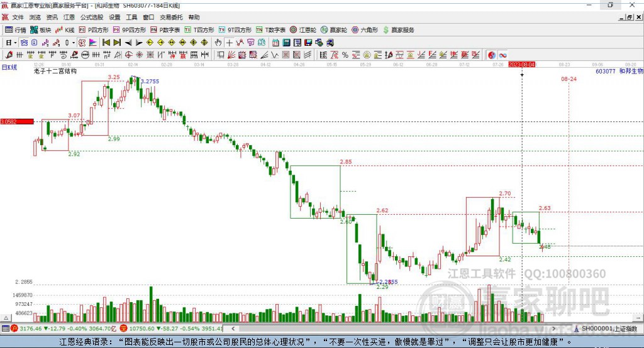
Task: Click the SH000001 上证指数 status entry
Action: (x=606, y=329)
